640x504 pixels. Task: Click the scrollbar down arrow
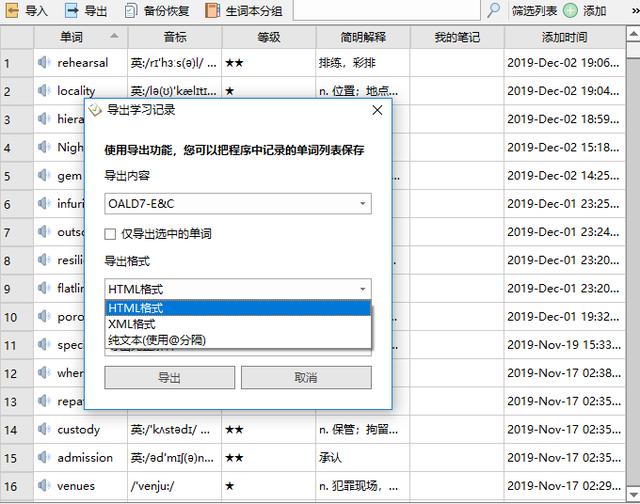pyautogui.click(x=633, y=493)
